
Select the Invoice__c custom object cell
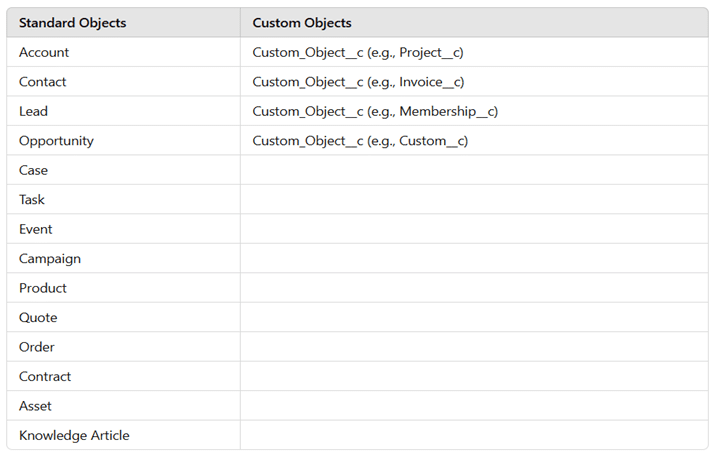pyautogui.click(x=358, y=82)
